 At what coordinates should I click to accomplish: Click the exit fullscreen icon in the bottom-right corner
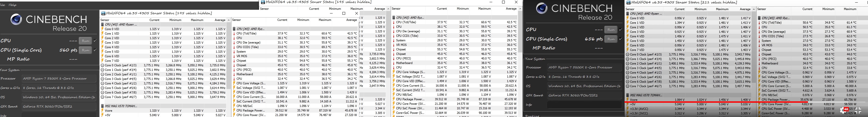coord(858,111)
